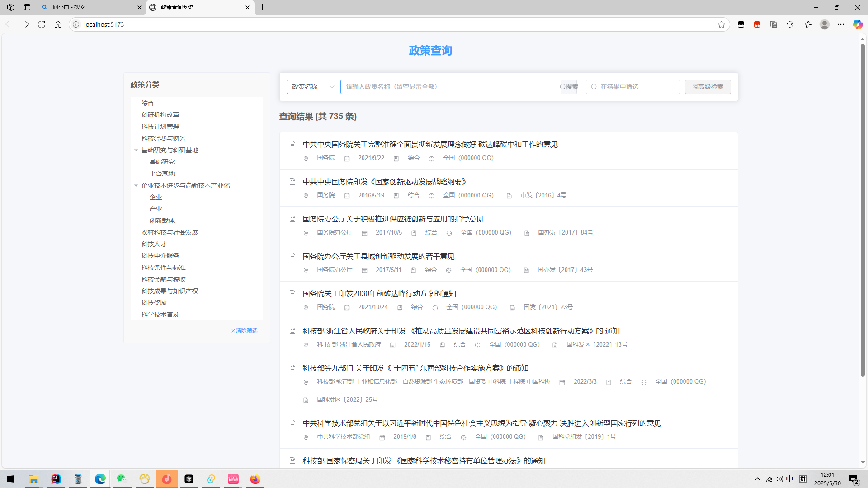Click the 清除筛选 link
This screenshot has height=488, width=868.
pyautogui.click(x=245, y=331)
